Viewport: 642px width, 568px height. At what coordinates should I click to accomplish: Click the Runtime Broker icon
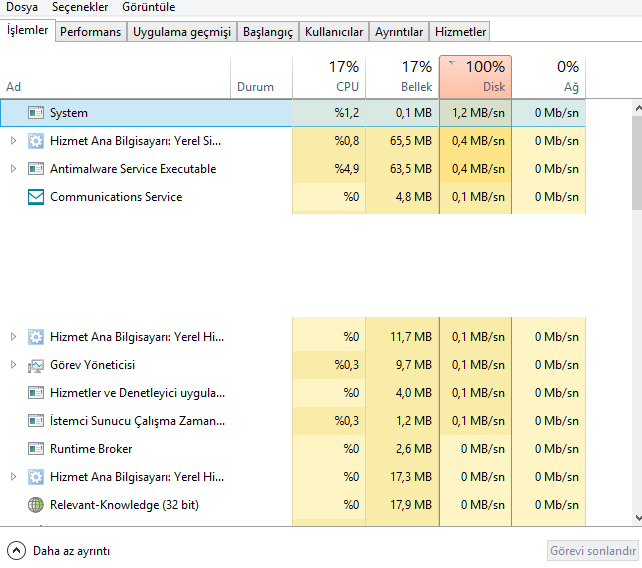click(36, 449)
